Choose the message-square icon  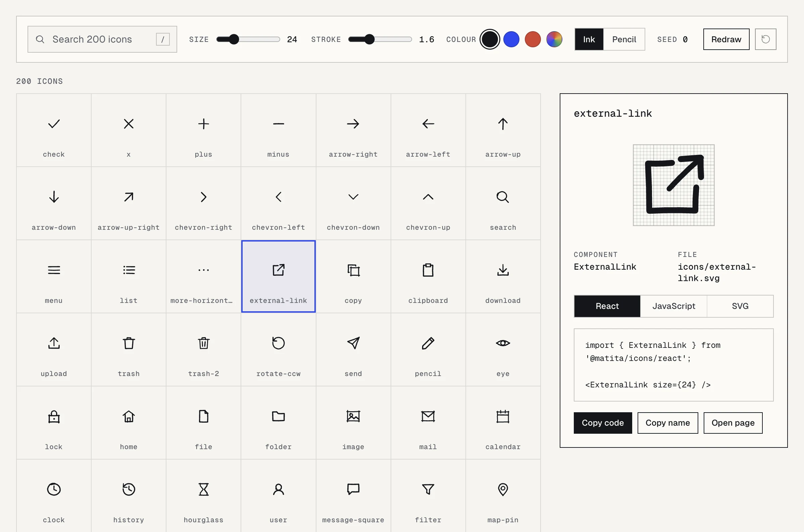click(353, 496)
